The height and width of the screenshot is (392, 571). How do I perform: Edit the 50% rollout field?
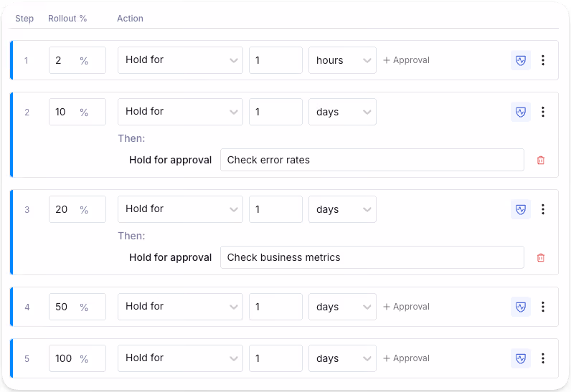[77, 307]
